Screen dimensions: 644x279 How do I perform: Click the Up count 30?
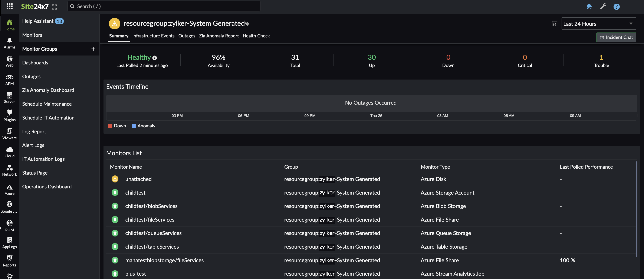[x=372, y=57]
